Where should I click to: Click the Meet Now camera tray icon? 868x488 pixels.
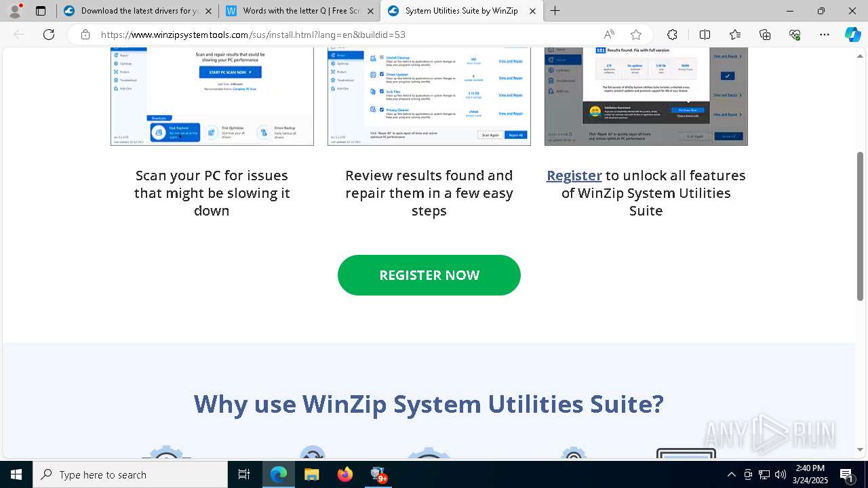coord(748,474)
